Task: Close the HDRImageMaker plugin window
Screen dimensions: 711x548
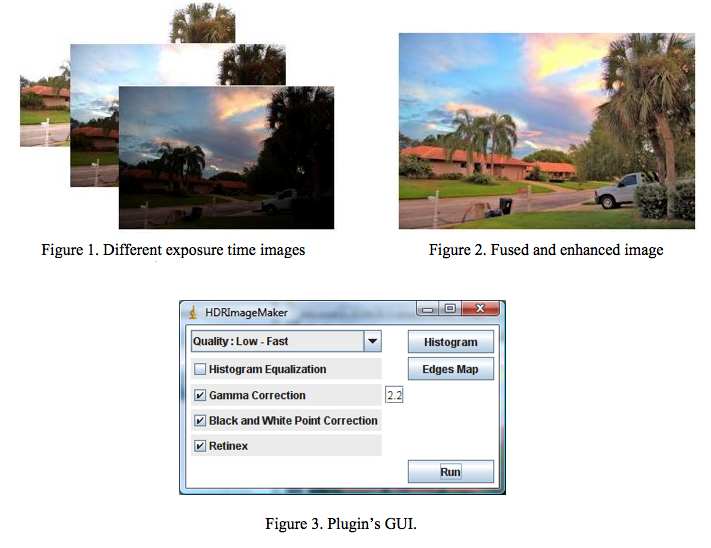Action: (481, 310)
